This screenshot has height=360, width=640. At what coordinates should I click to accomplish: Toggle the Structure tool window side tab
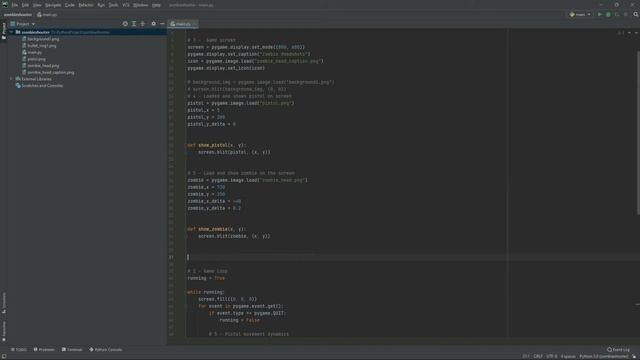pos(4,303)
